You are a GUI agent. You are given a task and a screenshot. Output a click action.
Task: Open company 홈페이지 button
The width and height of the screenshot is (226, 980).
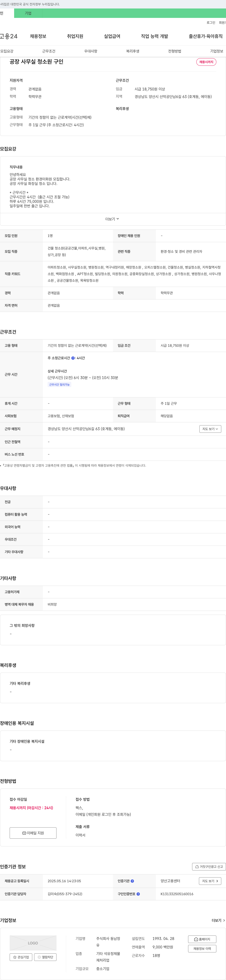(x=202, y=939)
